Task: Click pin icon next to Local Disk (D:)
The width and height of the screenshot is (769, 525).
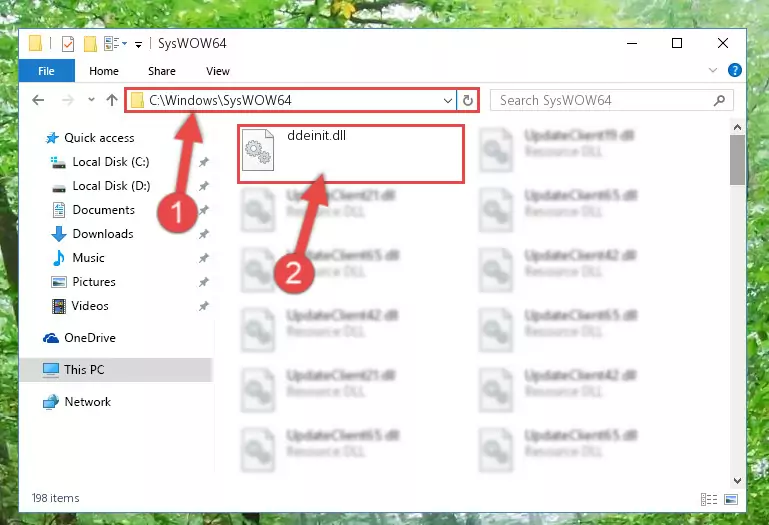Action: point(204,186)
